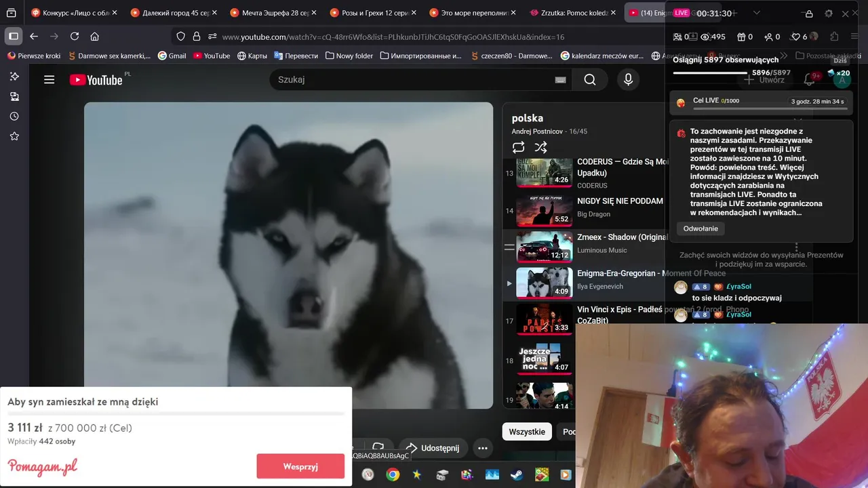Open YouTube hamburger guide menu
The height and width of the screenshot is (488, 868).
49,80
